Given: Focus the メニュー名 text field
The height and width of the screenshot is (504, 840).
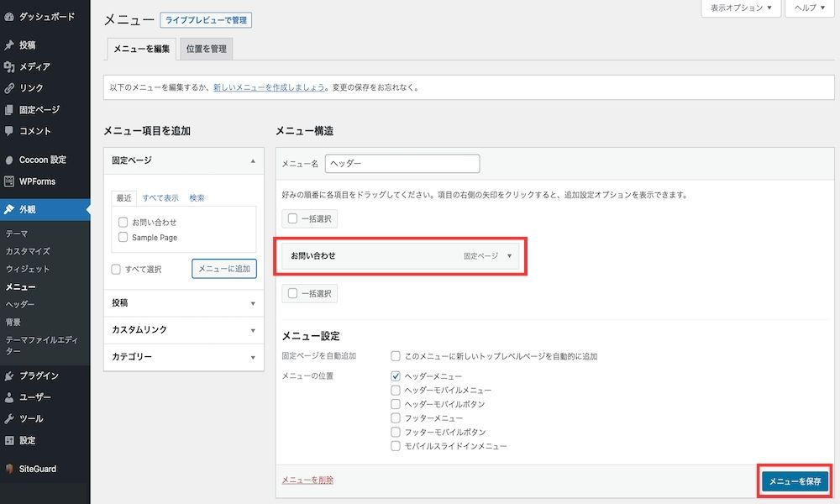Looking at the screenshot, I should (x=402, y=163).
